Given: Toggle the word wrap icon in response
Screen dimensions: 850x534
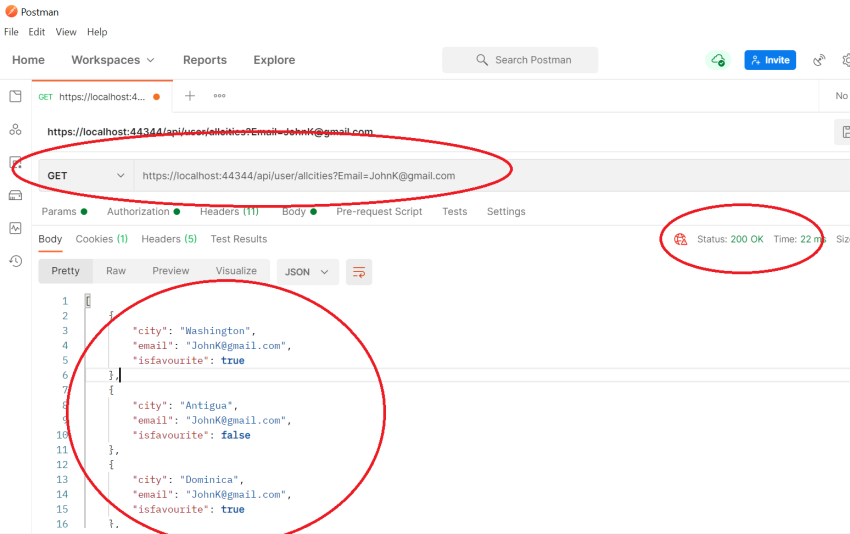Looking at the screenshot, I should point(359,272).
